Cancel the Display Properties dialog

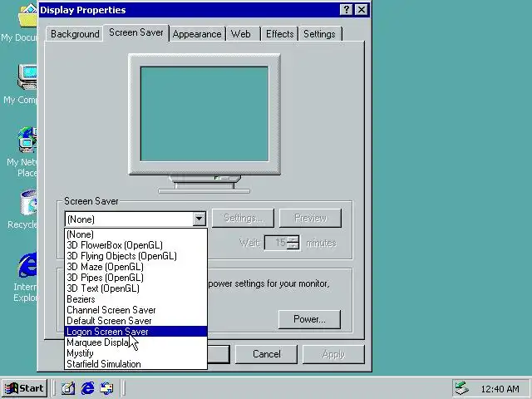(266, 354)
